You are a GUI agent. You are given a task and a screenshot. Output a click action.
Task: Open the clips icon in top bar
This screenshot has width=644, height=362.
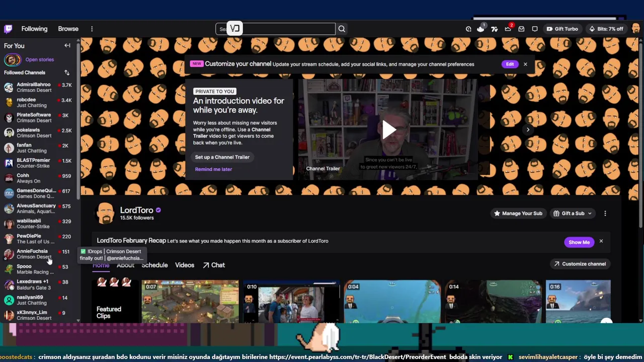coord(468,29)
